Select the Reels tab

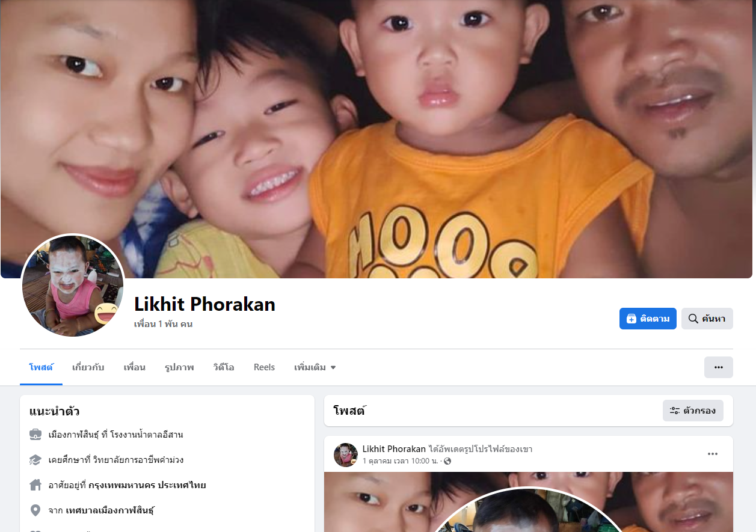click(x=264, y=367)
